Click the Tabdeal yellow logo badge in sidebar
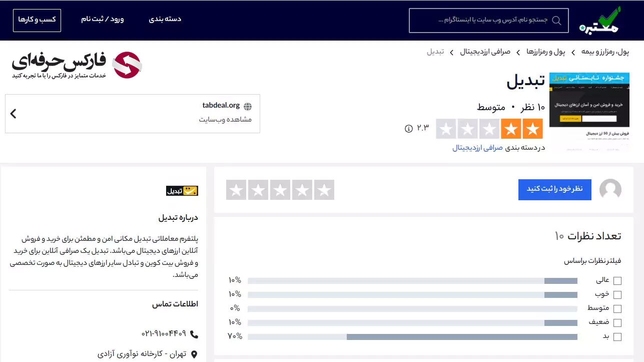This screenshot has height=362, width=644. [x=182, y=191]
